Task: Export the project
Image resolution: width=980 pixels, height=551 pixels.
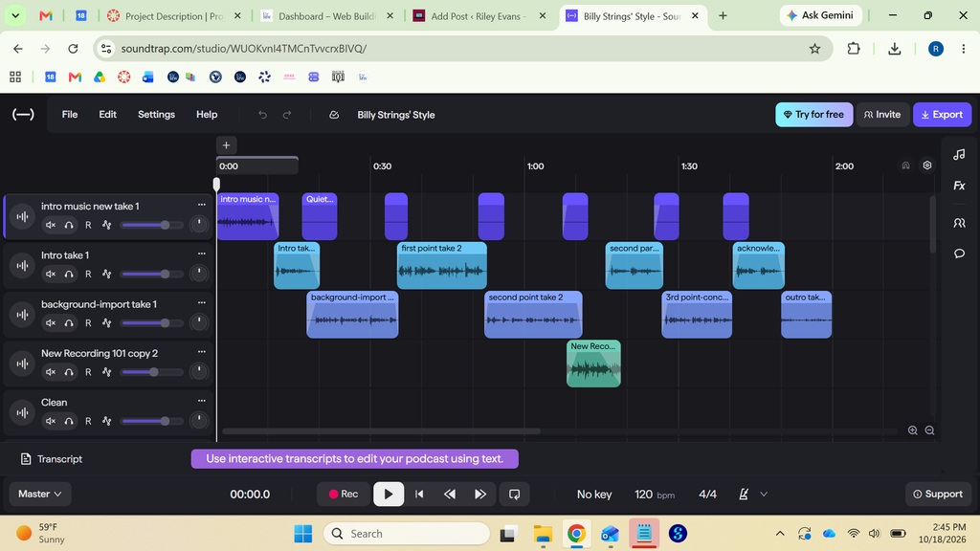Action: tap(942, 115)
